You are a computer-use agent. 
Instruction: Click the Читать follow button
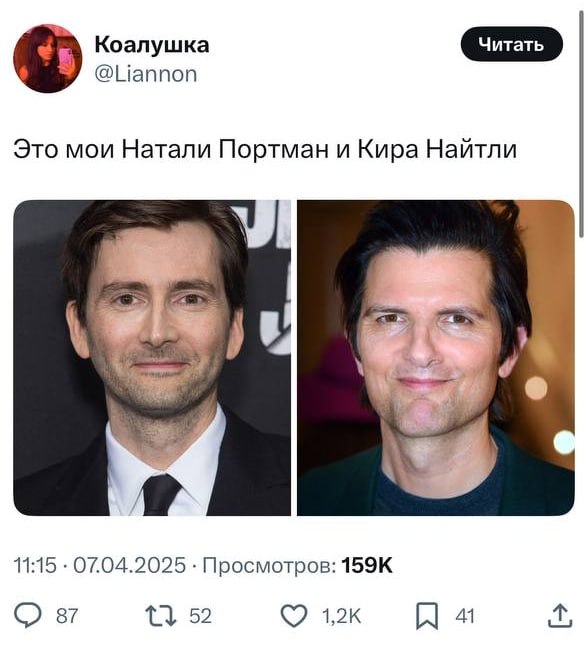pyautogui.click(x=511, y=44)
